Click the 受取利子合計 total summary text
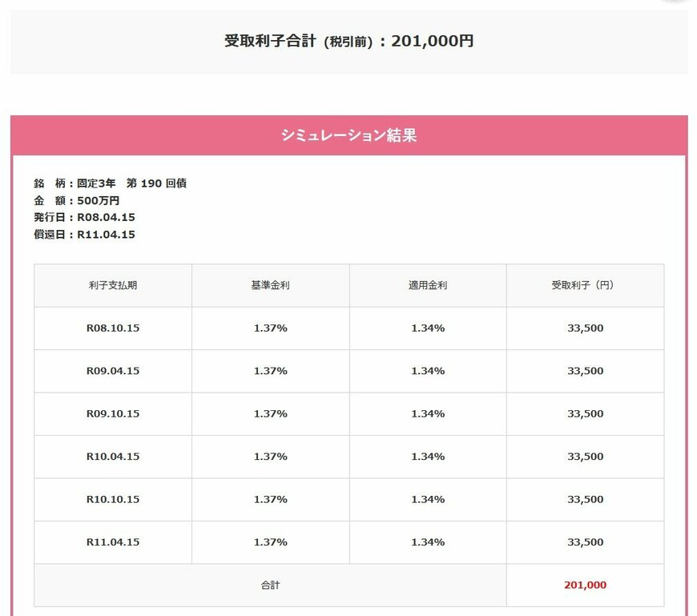This screenshot has width=697, height=616. tap(348, 41)
